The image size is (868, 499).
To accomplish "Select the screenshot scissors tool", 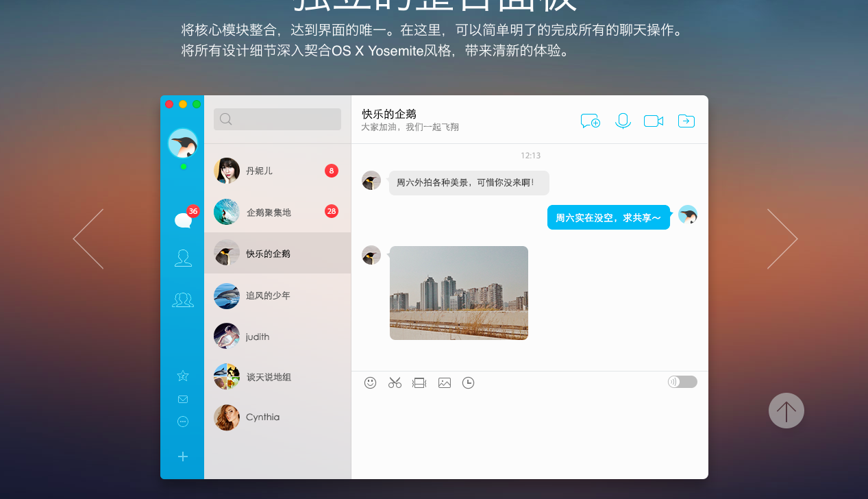I will point(395,382).
